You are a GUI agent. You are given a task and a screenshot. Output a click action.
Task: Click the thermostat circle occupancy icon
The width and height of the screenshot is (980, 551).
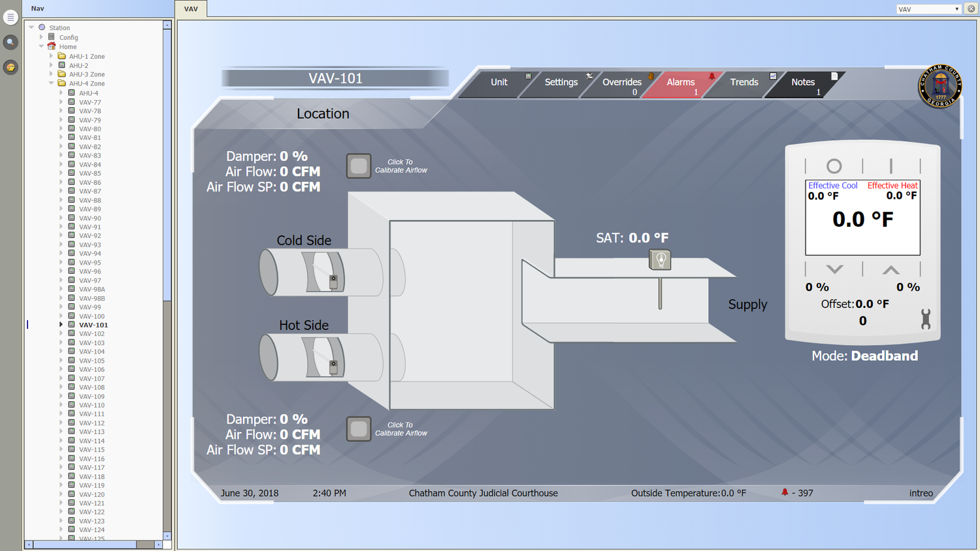834,166
